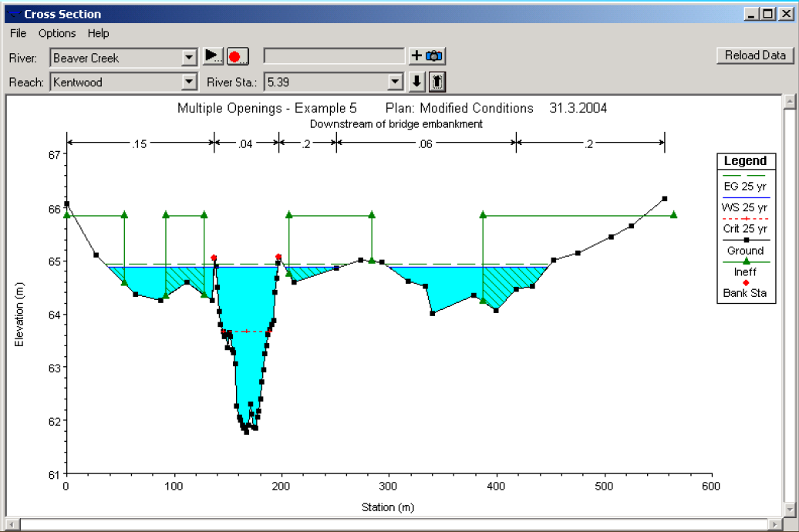Click the .15 Manning's n value label
The width and height of the screenshot is (799, 532).
tap(139, 144)
